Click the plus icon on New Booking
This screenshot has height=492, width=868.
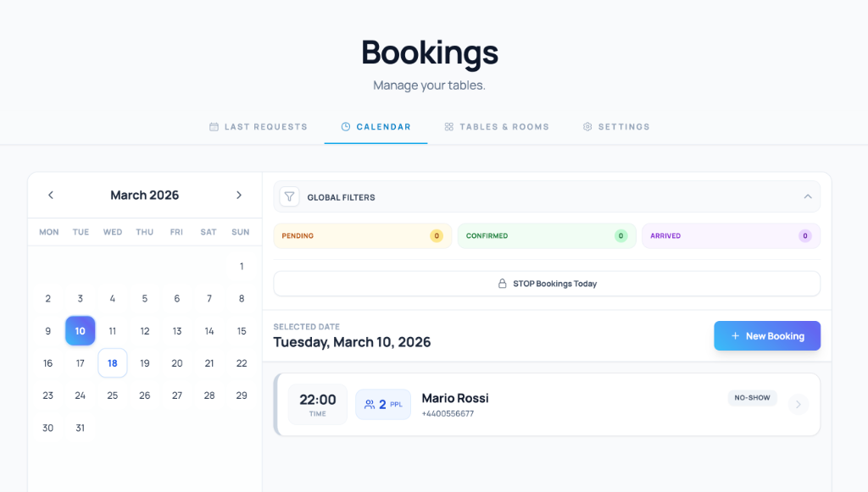(x=735, y=335)
